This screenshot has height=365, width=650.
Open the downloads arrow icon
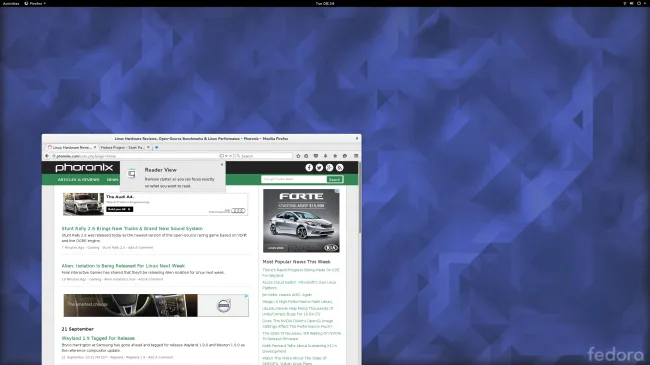(x=325, y=156)
